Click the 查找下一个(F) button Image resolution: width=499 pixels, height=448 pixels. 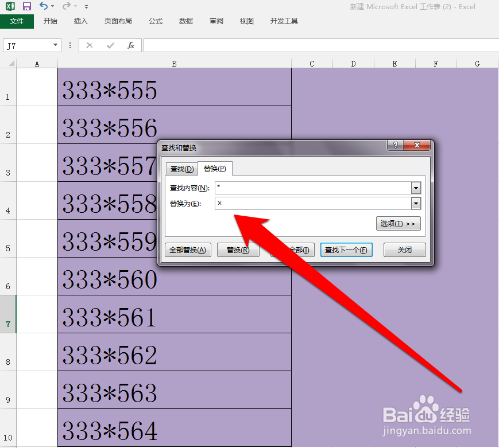pyautogui.click(x=346, y=250)
